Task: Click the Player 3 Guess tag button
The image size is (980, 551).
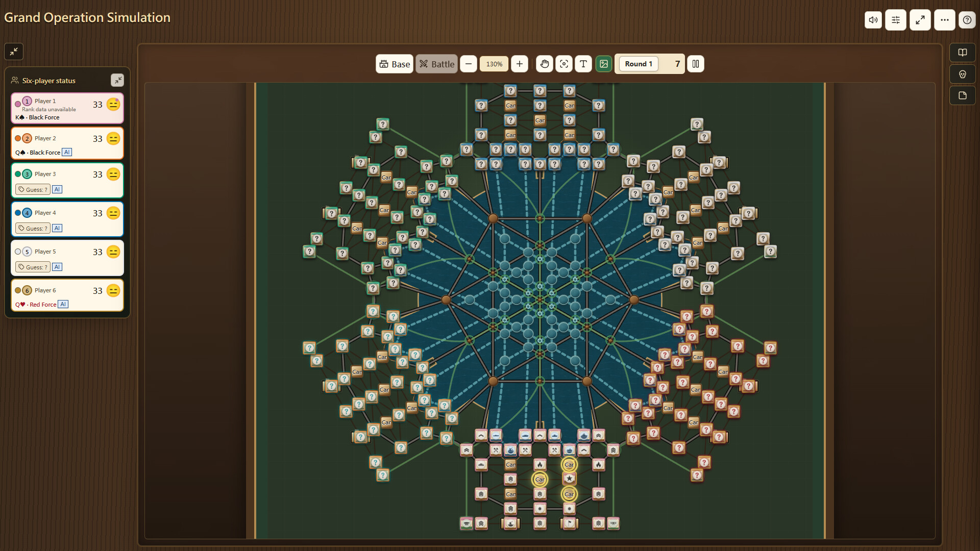Action: pyautogui.click(x=33, y=189)
